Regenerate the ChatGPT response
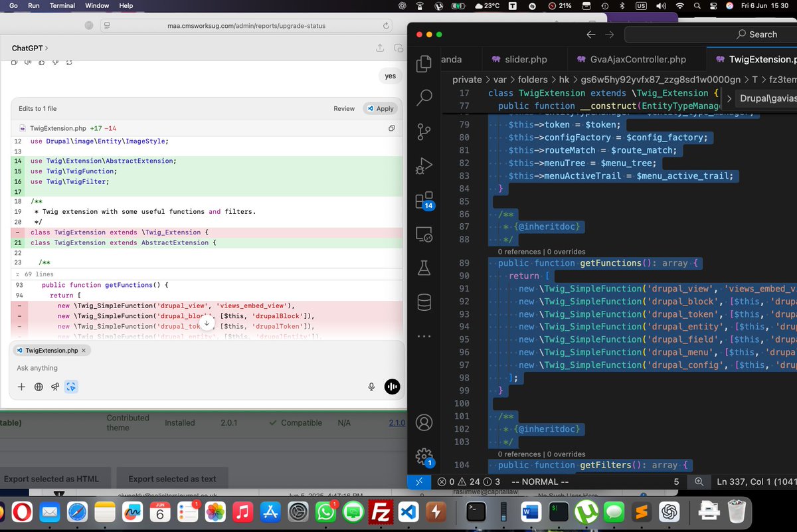 coord(68,62)
